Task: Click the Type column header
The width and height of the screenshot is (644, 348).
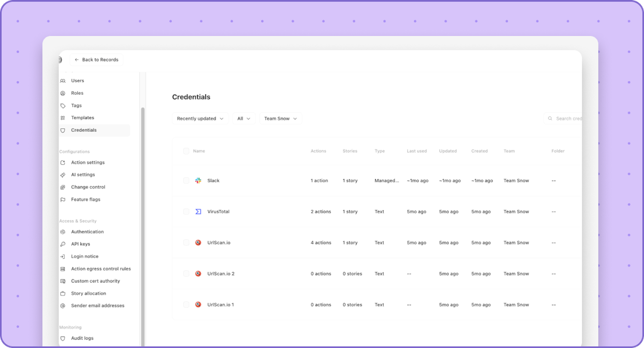Action: click(x=380, y=151)
